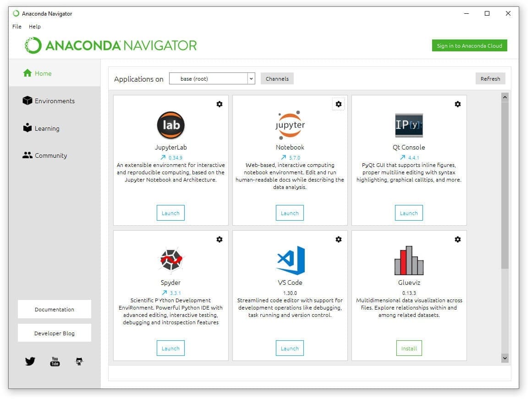This screenshot has height=399, width=532.
Task: Click the Qt Console IPython icon
Action: (409, 125)
